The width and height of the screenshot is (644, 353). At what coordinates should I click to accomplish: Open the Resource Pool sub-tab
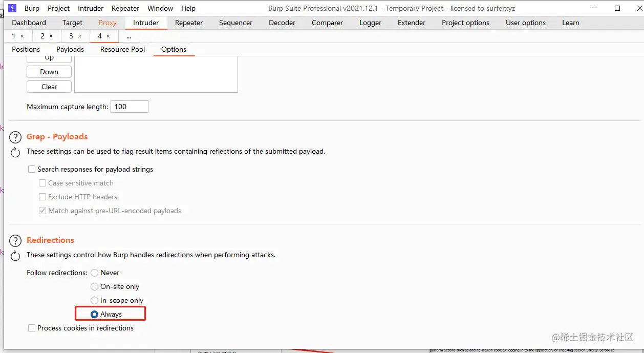[123, 49]
